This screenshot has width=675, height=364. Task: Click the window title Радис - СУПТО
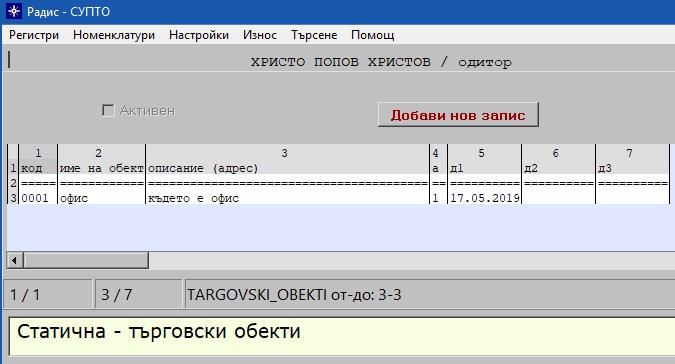[68, 12]
